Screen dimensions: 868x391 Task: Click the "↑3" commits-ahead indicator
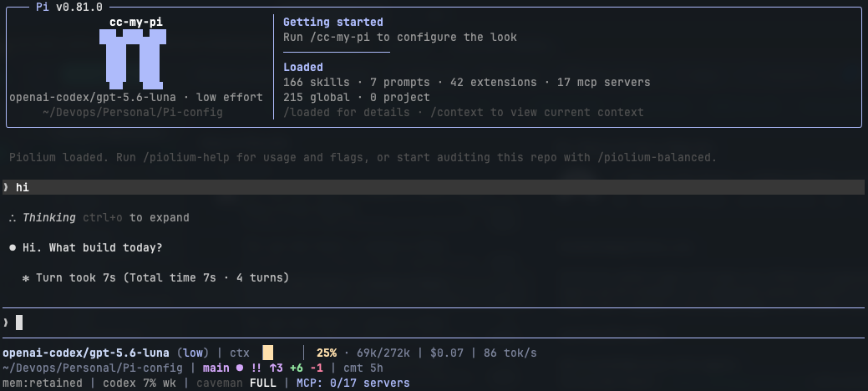click(x=277, y=368)
